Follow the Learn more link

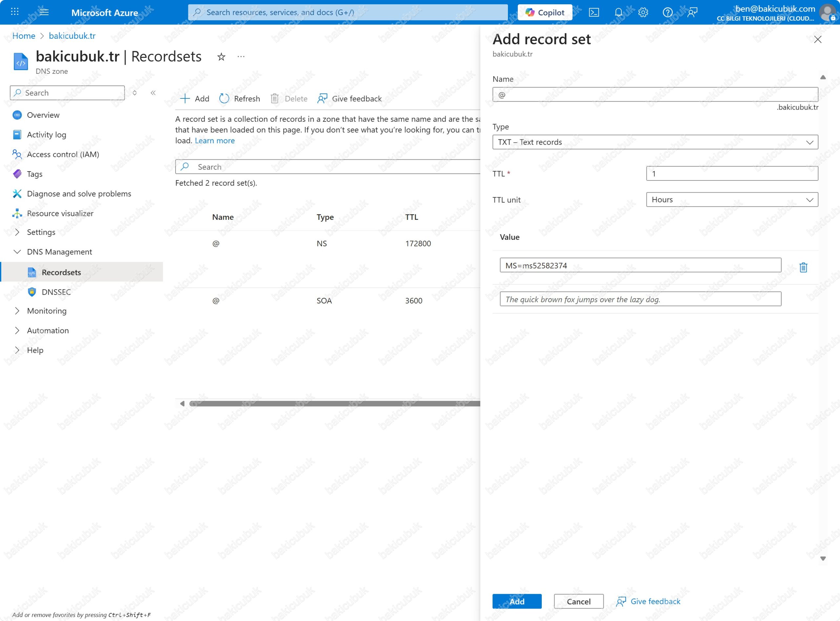pyautogui.click(x=214, y=141)
